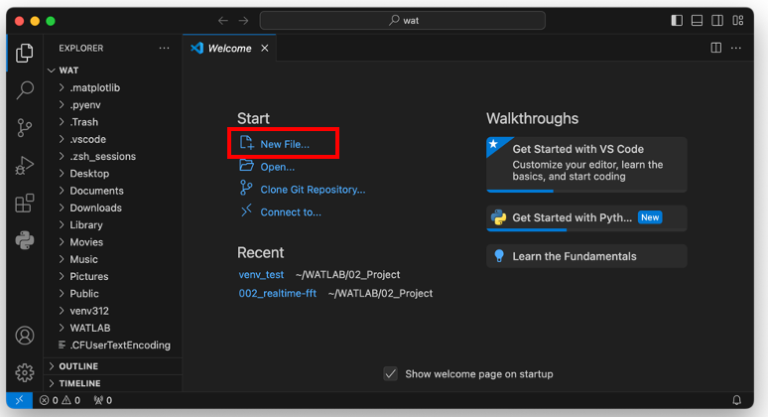Click the notifications bell in status bar
The height and width of the screenshot is (417, 768).
click(x=737, y=401)
